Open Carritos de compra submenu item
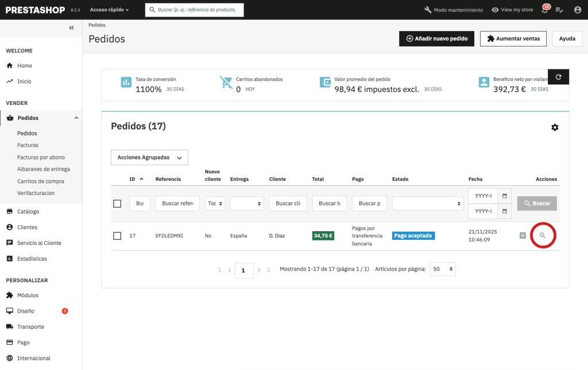Screen dimensions: 588x370 click(x=41, y=181)
